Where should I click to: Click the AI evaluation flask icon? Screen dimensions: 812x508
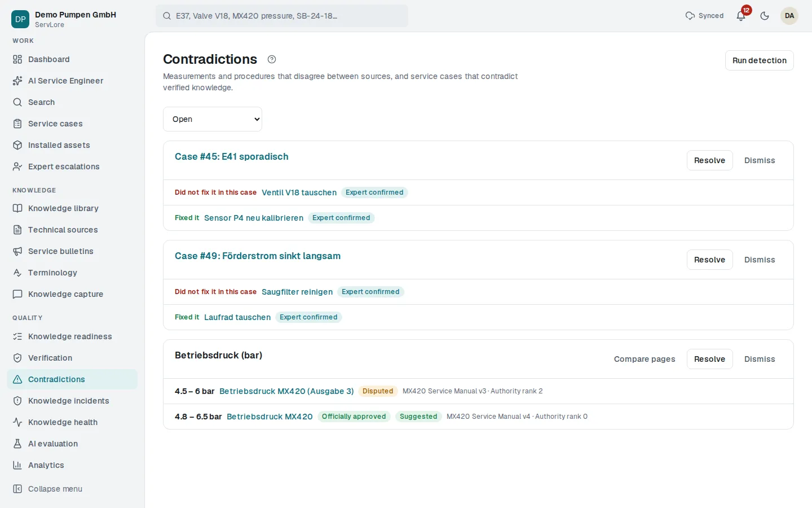pyautogui.click(x=17, y=444)
